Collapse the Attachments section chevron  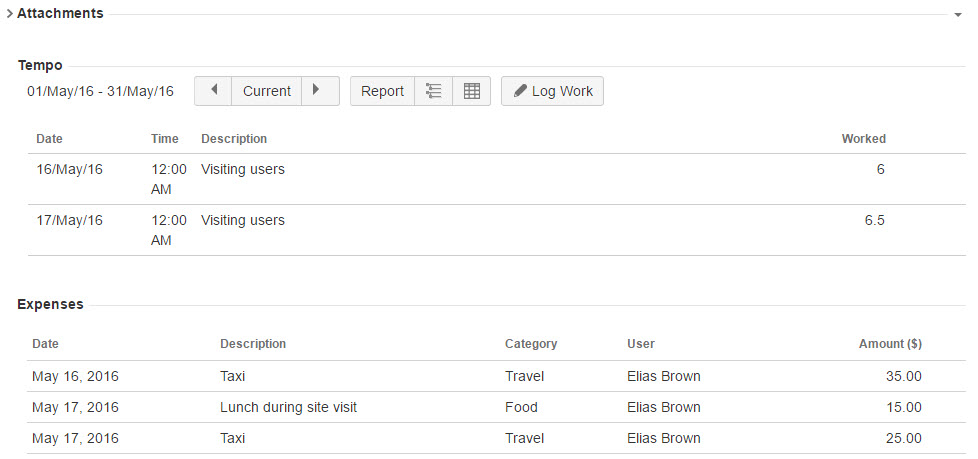9,14
